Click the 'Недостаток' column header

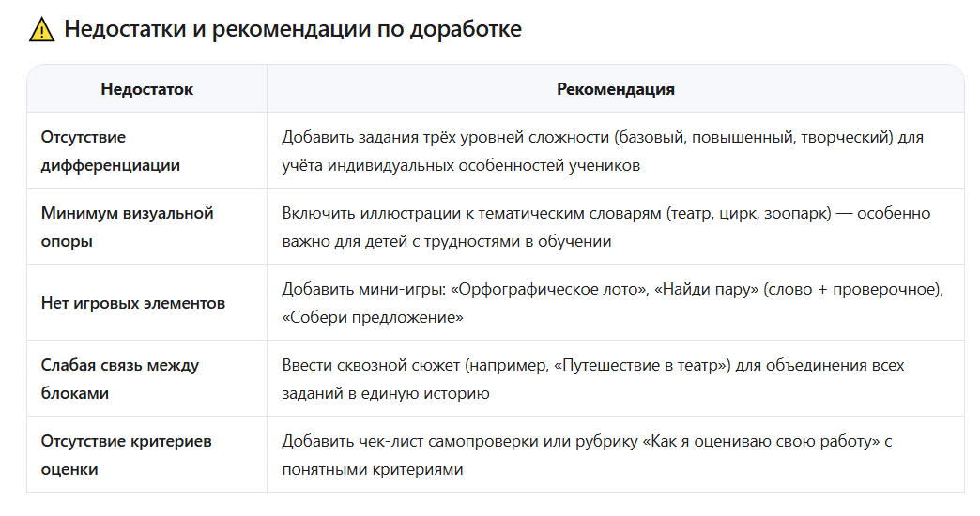(146, 90)
